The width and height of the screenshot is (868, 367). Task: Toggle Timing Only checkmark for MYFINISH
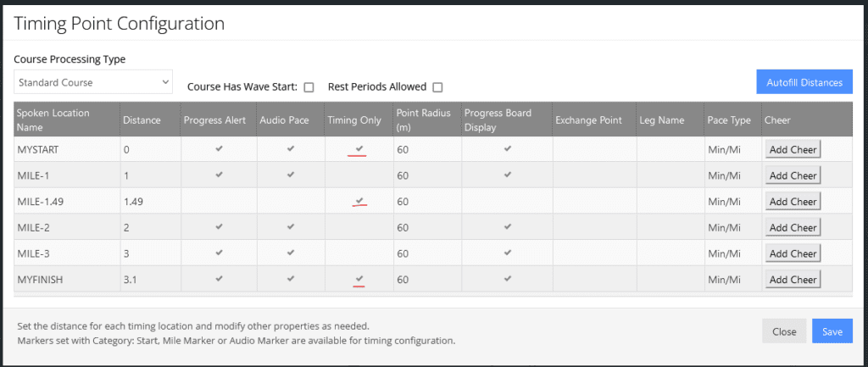click(x=359, y=279)
